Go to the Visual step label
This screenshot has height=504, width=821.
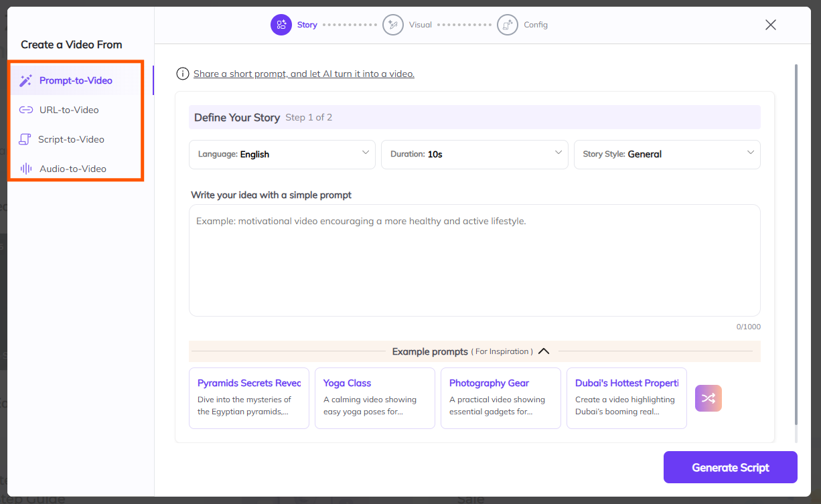coord(421,25)
